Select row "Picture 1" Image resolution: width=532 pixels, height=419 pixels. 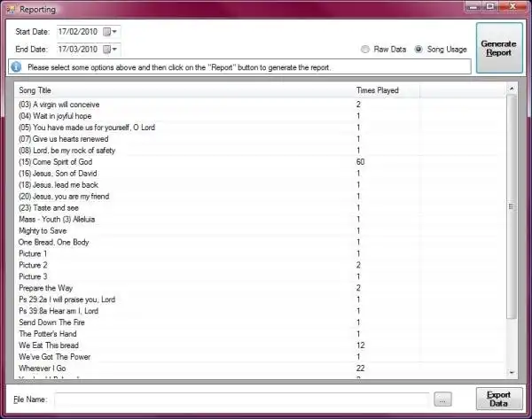tap(260, 253)
